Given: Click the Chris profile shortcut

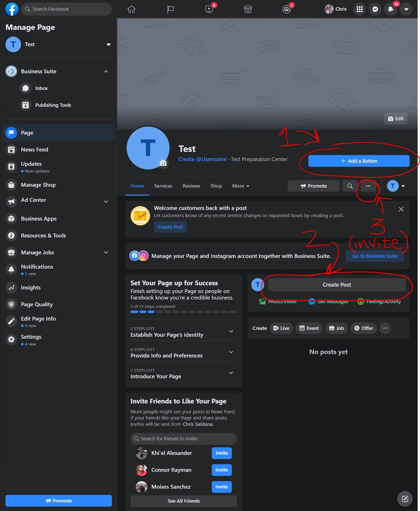Looking at the screenshot, I should [335, 9].
